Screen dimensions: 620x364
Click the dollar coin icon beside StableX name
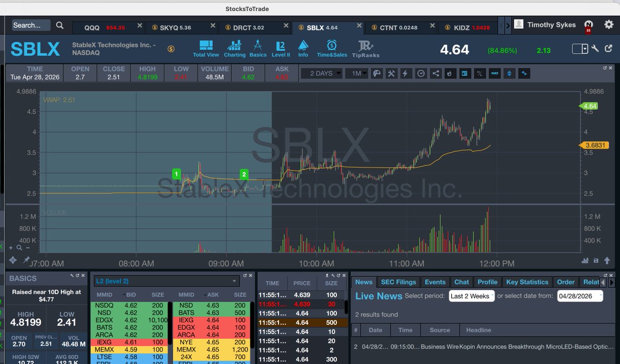click(x=171, y=49)
